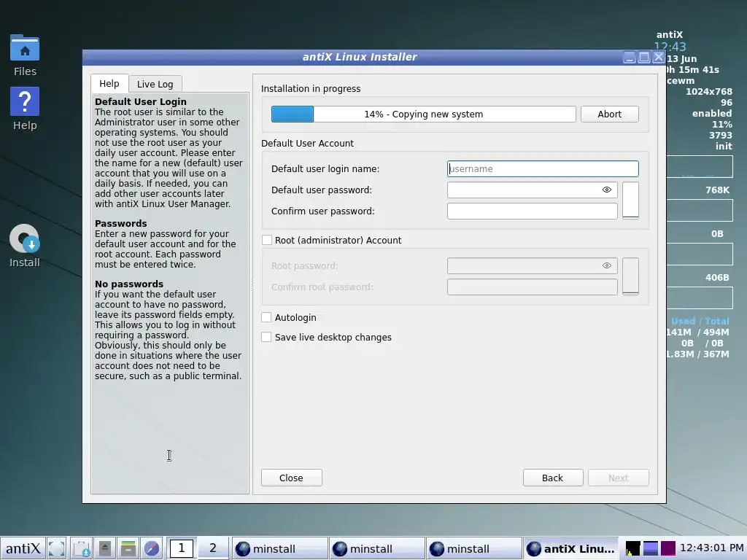Open the clipboard download taskbar icon
This screenshot has height=560, width=747.
[82, 548]
